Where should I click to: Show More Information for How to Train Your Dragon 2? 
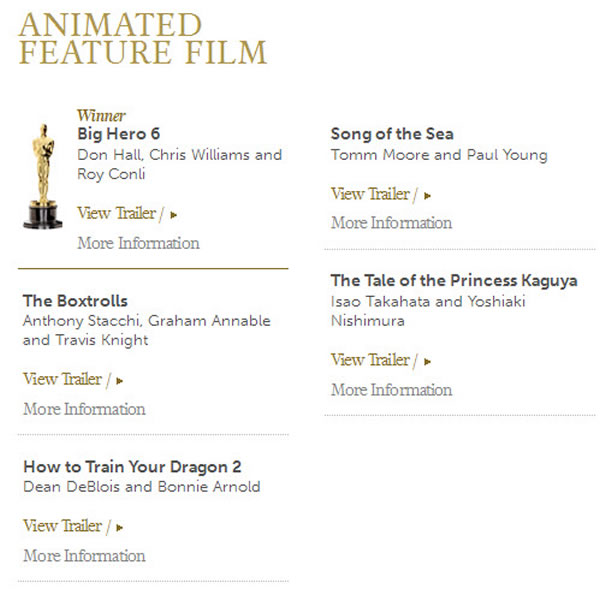pos(84,555)
